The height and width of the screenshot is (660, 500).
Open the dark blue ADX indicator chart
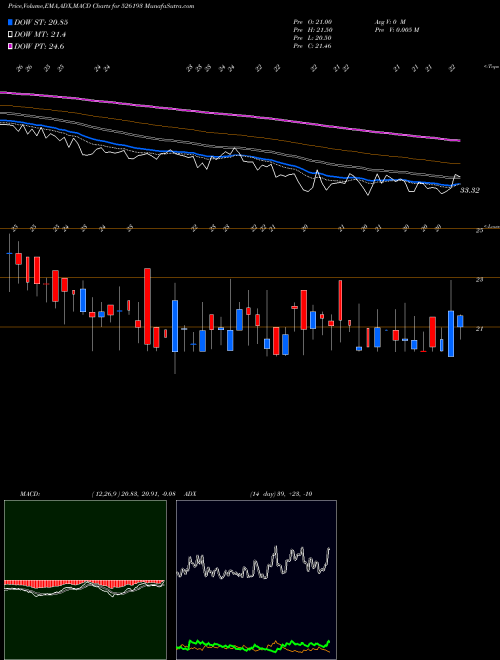tap(256, 580)
